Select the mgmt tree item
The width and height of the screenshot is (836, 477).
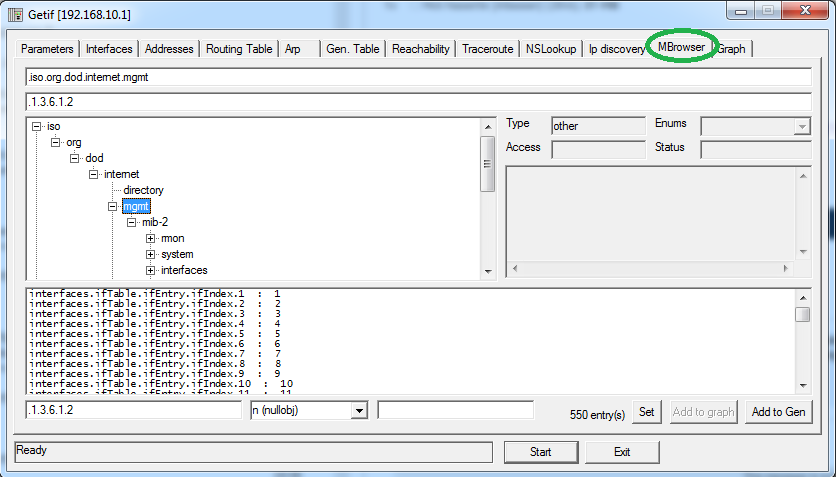[x=136, y=206]
